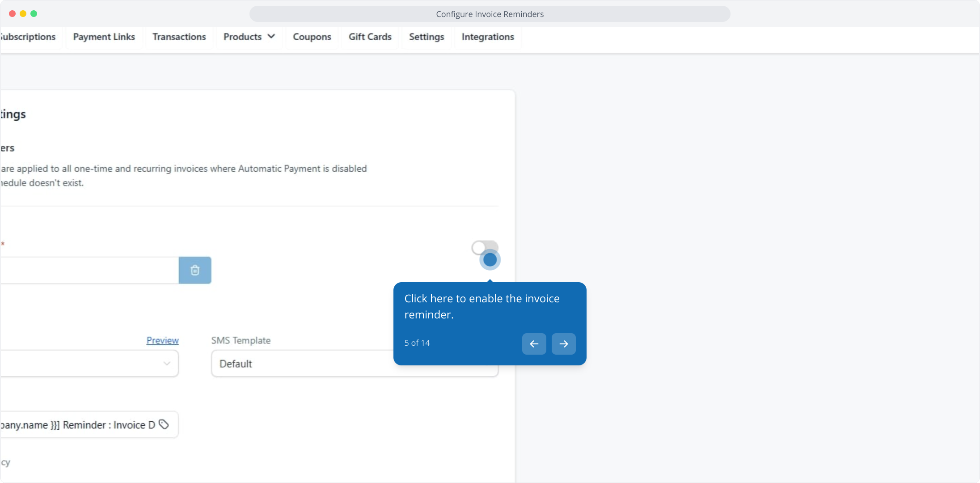
Task: Switch to the Transactions tab
Action: click(179, 37)
